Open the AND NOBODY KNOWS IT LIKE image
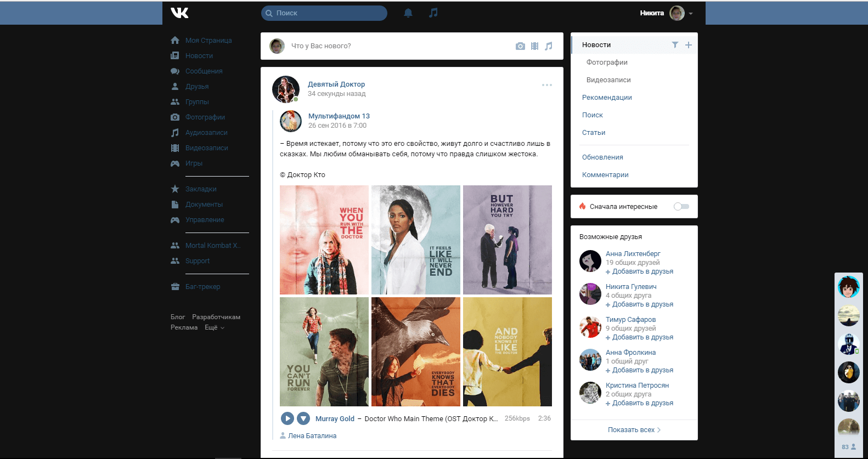868x459 pixels. [x=508, y=352]
